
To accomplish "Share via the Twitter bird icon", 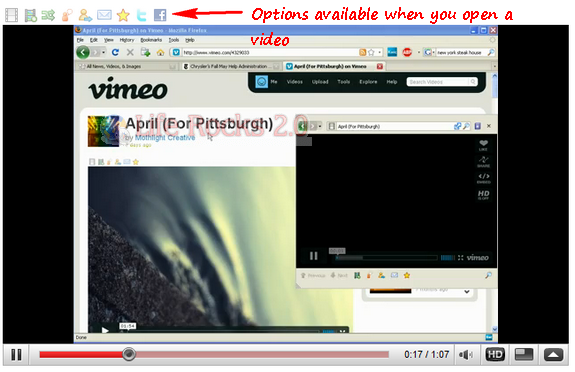I will point(142,15).
